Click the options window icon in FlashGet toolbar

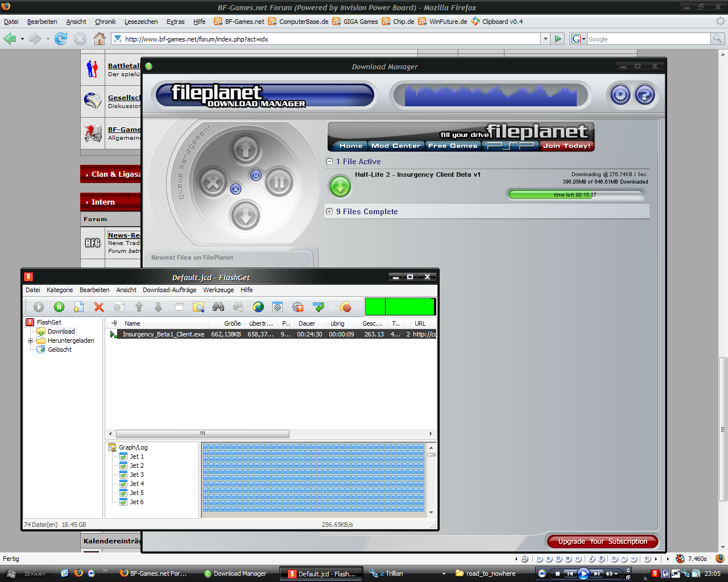click(x=278, y=307)
